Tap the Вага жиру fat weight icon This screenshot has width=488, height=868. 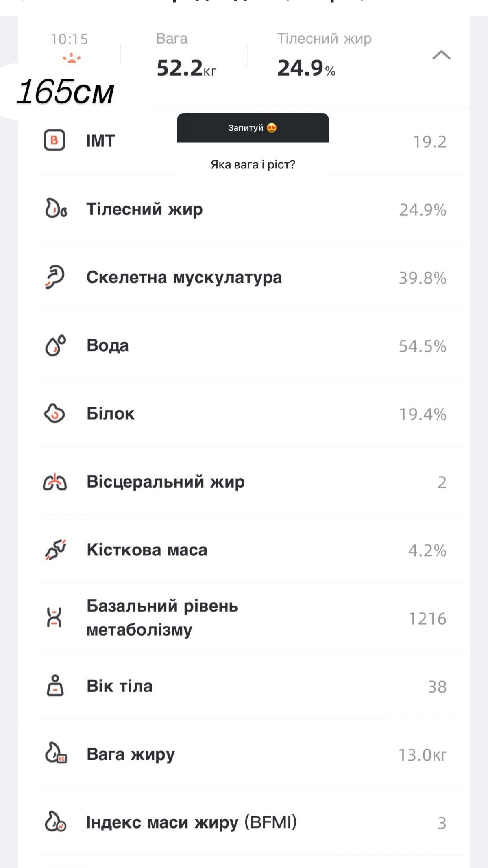coord(56,754)
